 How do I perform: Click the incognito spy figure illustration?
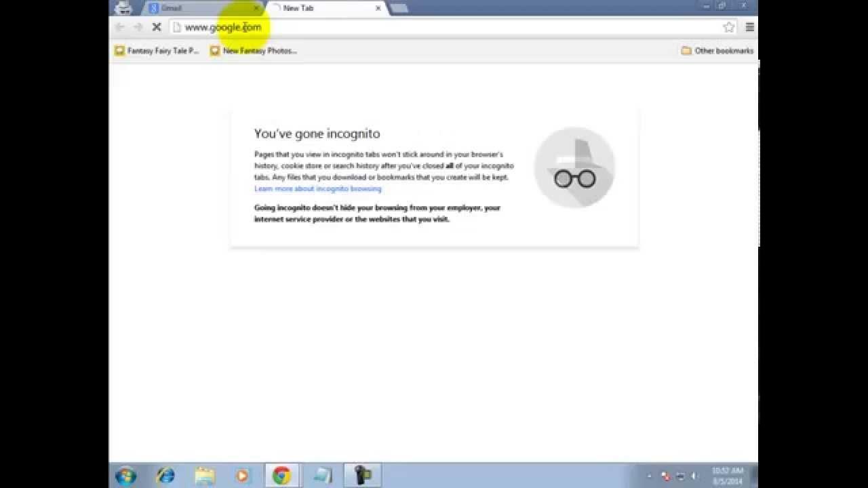point(574,167)
